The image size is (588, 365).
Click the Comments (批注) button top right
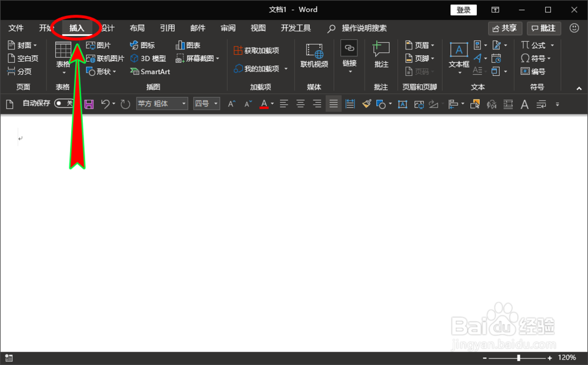coord(543,28)
